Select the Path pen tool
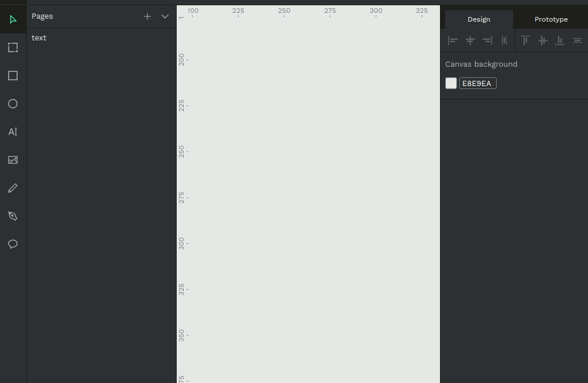 13,216
